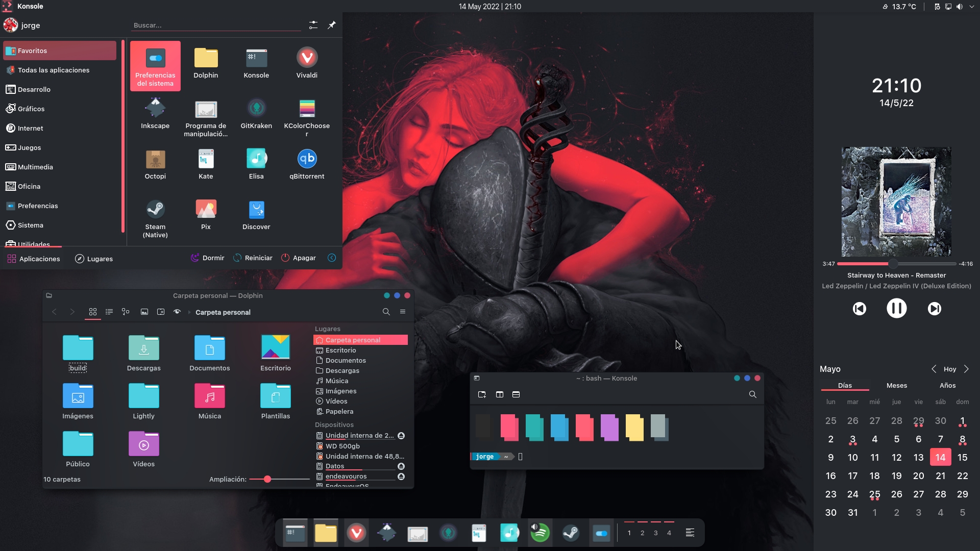Screen dimensions: 980x551
Task: Open Preferencias del sistema from favorites
Action: (155, 66)
